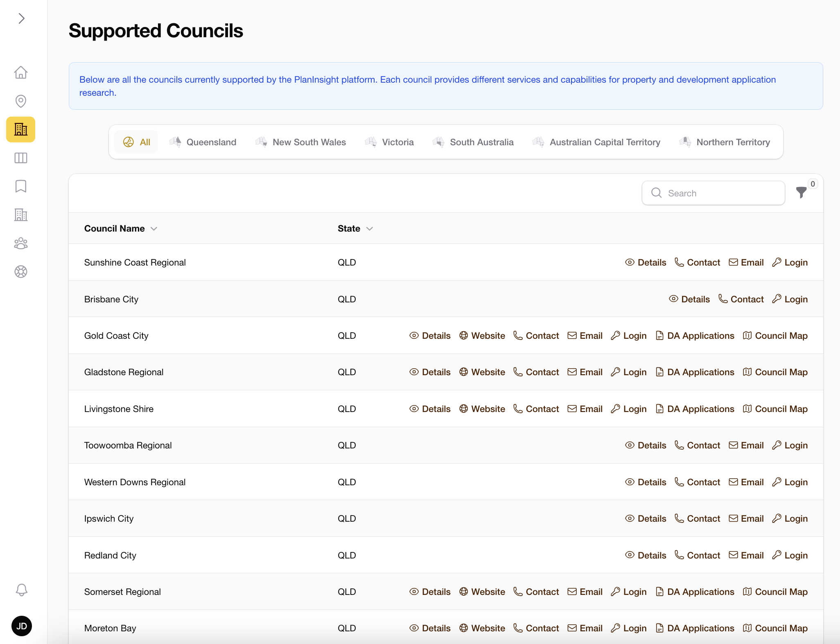The height and width of the screenshot is (644, 840).
Task: Open Login for Brisbane City
Action: tap(790, 299)
